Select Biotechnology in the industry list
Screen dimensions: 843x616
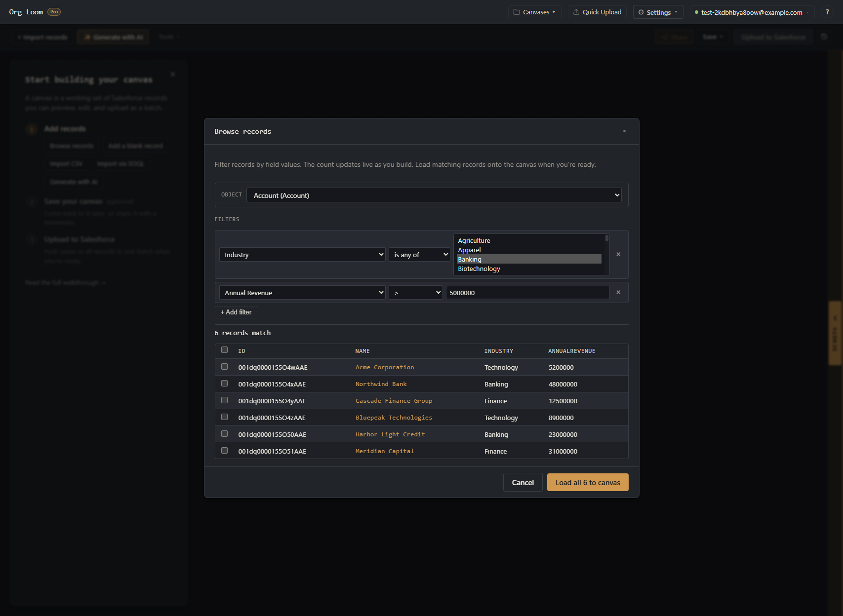(529, 269)
